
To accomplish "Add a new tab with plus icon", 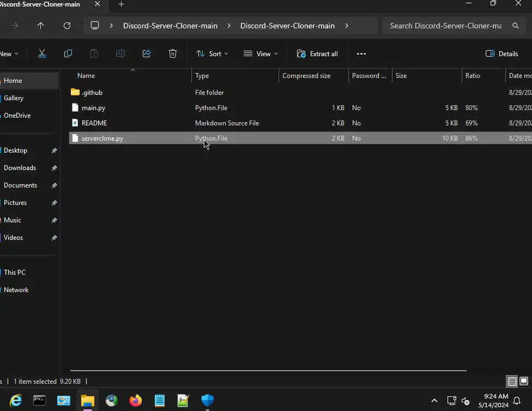I will [121, 4].
